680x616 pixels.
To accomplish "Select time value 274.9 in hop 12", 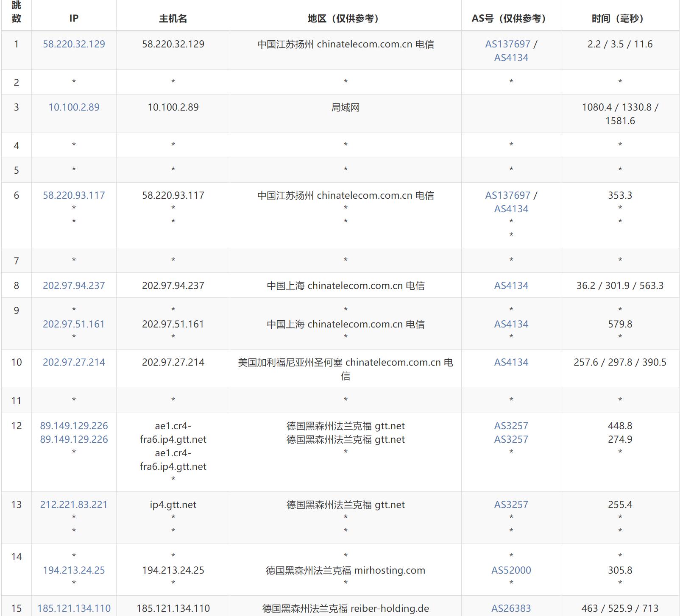I will click(620, 439).
